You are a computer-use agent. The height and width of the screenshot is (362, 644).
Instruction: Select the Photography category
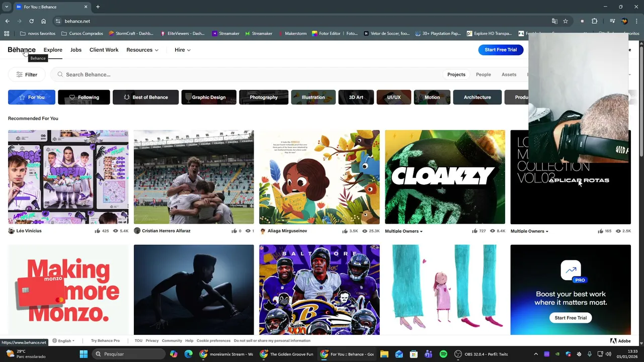(x=264, y=97)
